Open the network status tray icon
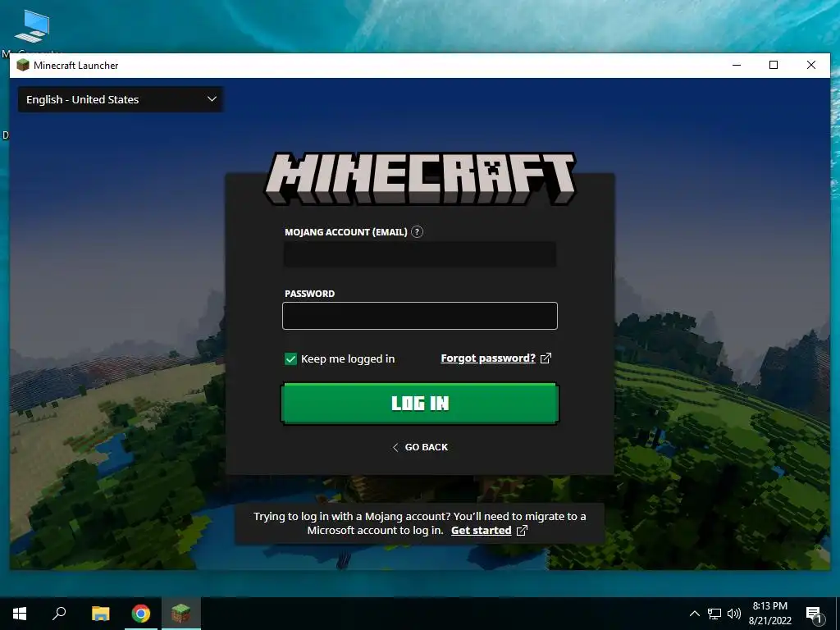The height and width of the screenshot is (630, 840). [x=714, y=614]
